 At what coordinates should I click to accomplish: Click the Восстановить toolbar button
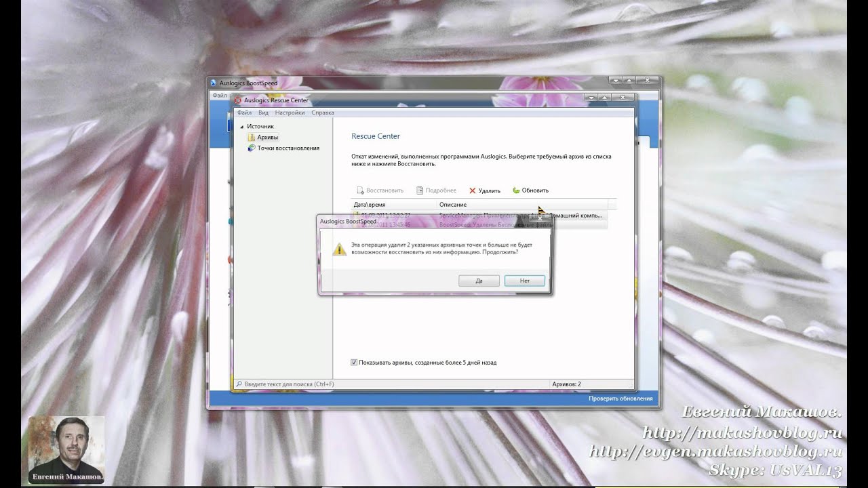click(380, 190)
